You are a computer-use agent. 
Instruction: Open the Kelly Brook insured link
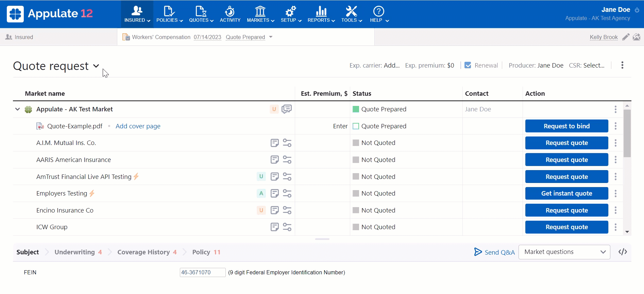coord(604,37)
